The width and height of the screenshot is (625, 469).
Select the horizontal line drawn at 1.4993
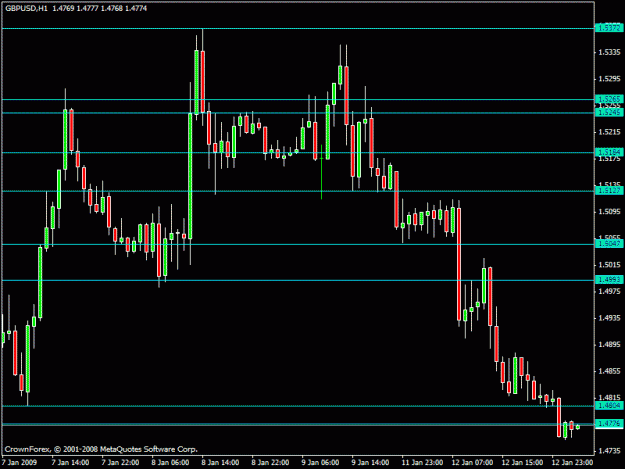point(298,281)
